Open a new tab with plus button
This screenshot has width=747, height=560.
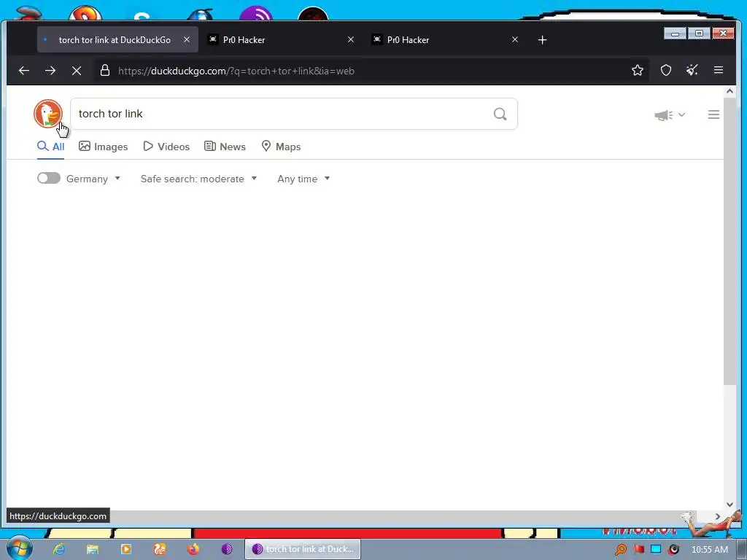542,40
